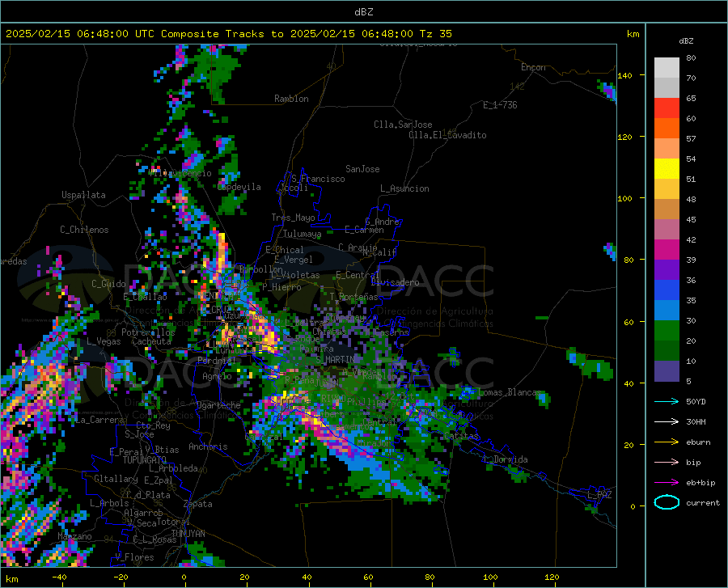Click the Composite Tracks timestamp header line
Viewport: 728px width, 588px height.
click(228, 34)
